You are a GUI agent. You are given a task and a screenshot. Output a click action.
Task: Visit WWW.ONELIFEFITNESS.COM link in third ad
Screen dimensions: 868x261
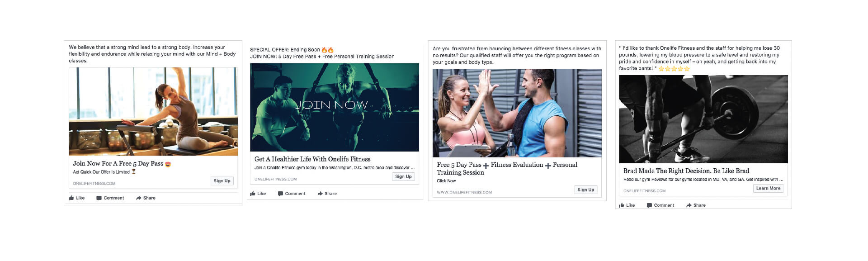(x=464, y=192)
